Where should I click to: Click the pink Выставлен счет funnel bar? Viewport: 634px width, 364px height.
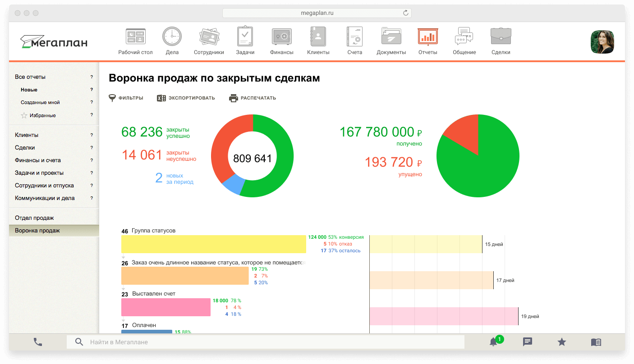[x=166, y=307]
